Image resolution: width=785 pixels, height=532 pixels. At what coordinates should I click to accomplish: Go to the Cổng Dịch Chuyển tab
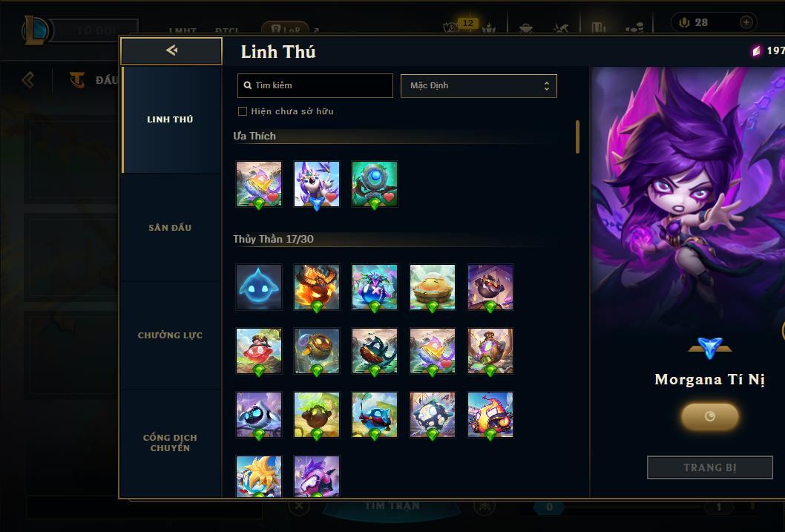coord(170,442)
